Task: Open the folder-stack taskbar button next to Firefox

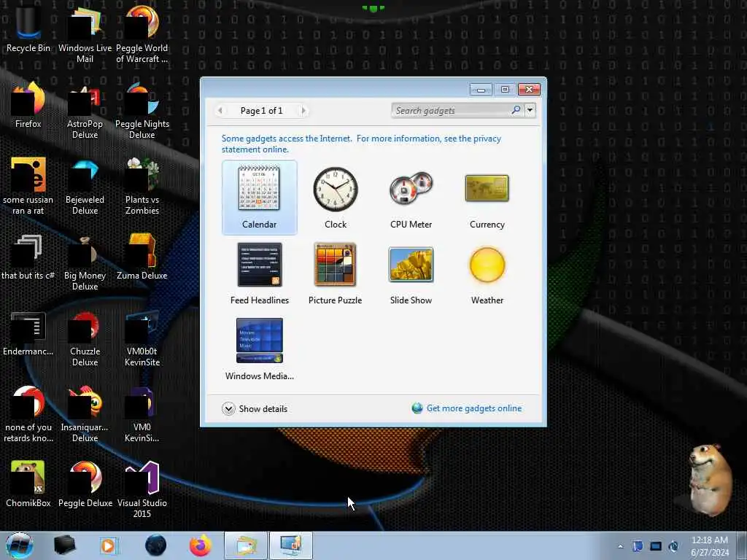Action: click(x=245, y=545)
